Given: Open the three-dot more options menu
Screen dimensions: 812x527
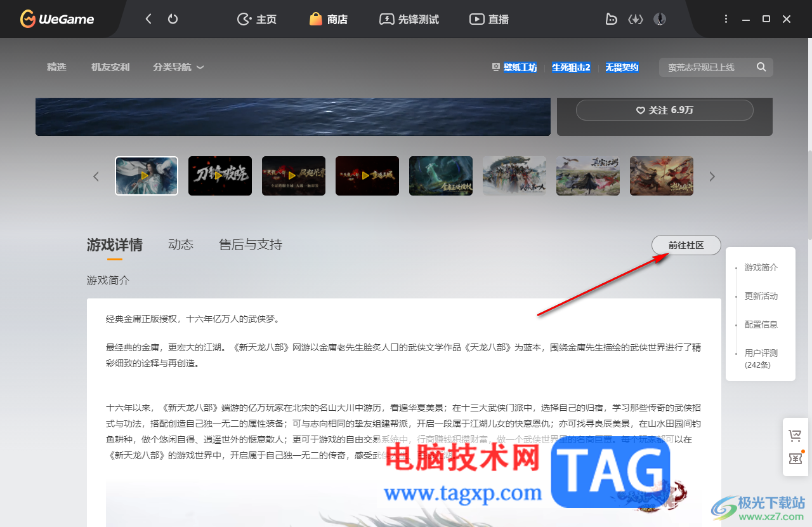Looking at the screenshot, I should click(726, 19).
